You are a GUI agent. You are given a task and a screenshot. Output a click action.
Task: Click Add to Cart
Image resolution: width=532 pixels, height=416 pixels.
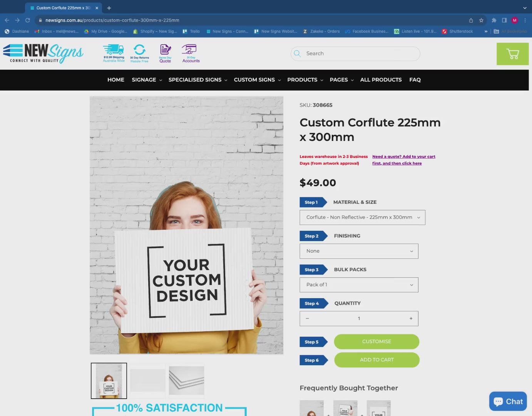[376, 360]
